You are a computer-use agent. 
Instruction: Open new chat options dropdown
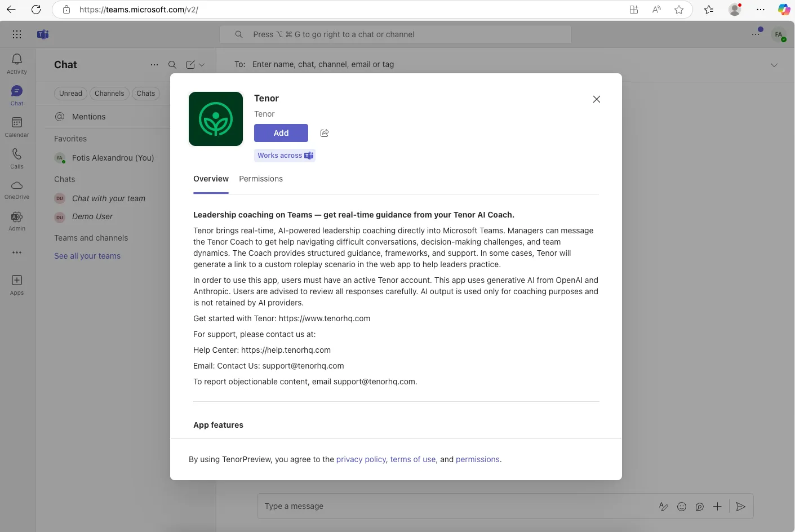click(x=202, y=65)
